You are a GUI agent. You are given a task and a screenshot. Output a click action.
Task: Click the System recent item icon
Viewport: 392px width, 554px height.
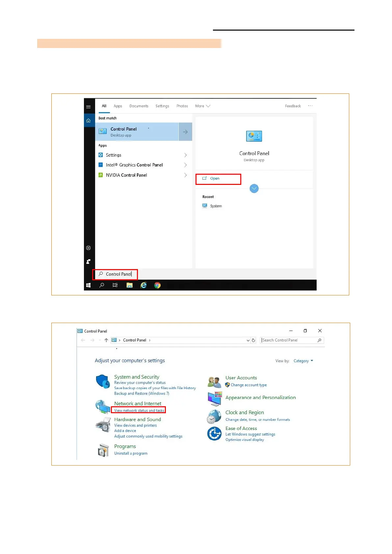pos(205,206)
